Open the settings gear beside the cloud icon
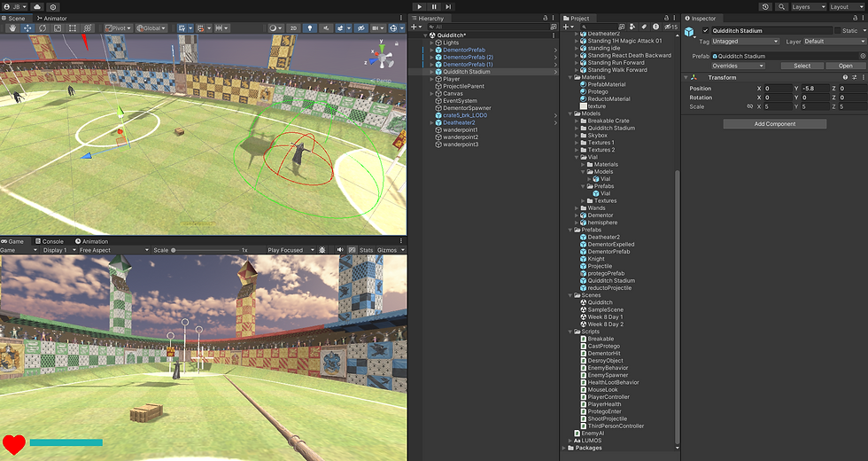The height and width of the screenshot is (461, 868). 52,7
